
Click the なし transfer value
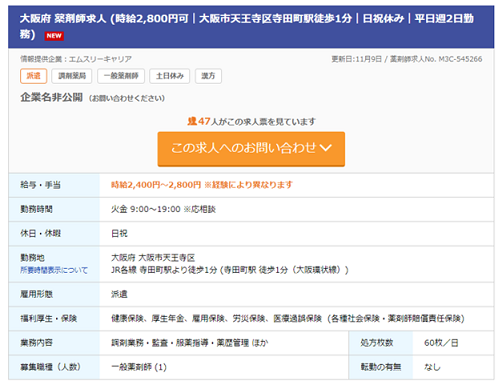pos(432,367)
